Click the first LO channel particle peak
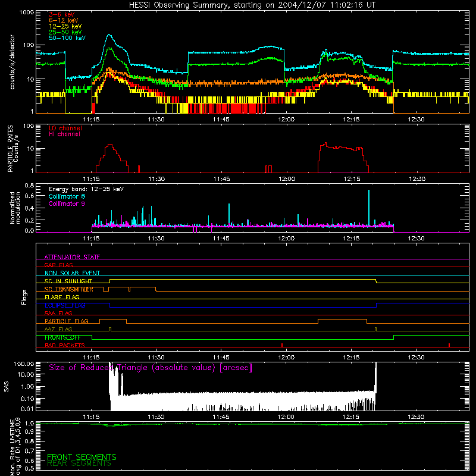The height and width of the screenshot is (476, 476). click(x=110, y=145)
